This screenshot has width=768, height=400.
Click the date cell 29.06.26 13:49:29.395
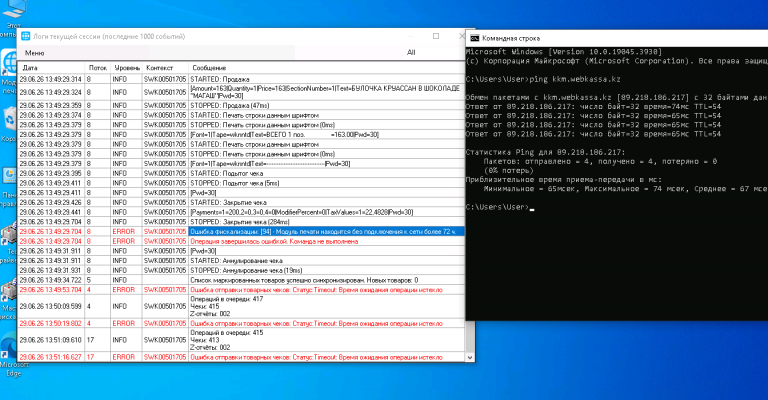[x=51, y=173]
